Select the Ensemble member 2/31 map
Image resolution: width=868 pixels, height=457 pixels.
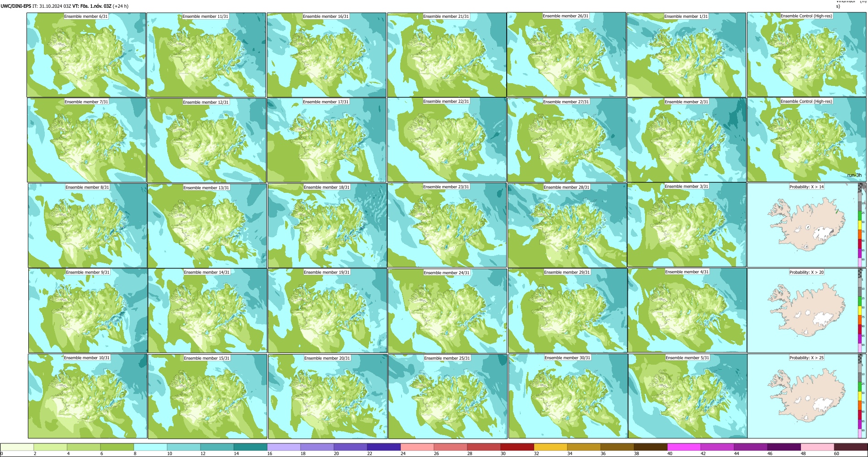coord(687,140)
